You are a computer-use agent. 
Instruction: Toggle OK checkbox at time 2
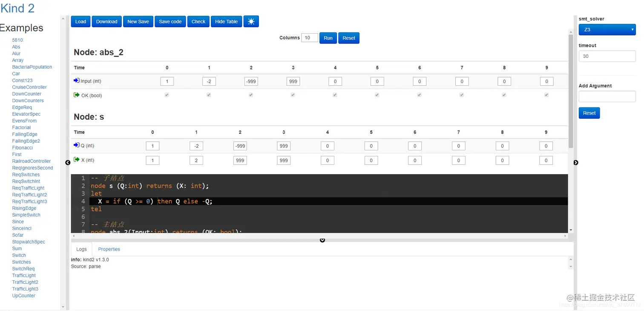pyautogui.click(x=251, y=95)
